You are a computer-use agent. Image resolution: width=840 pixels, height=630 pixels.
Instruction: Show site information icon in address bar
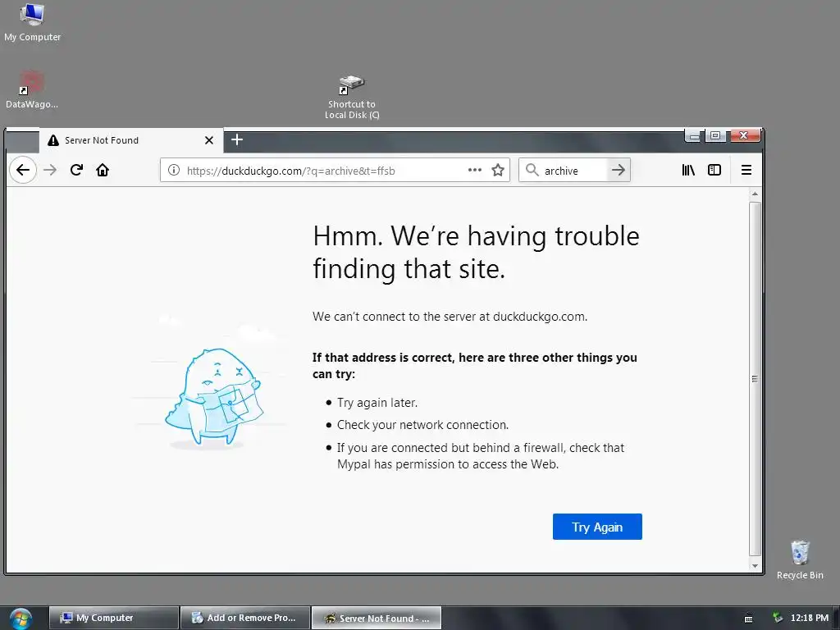click(x=174, y=171)
